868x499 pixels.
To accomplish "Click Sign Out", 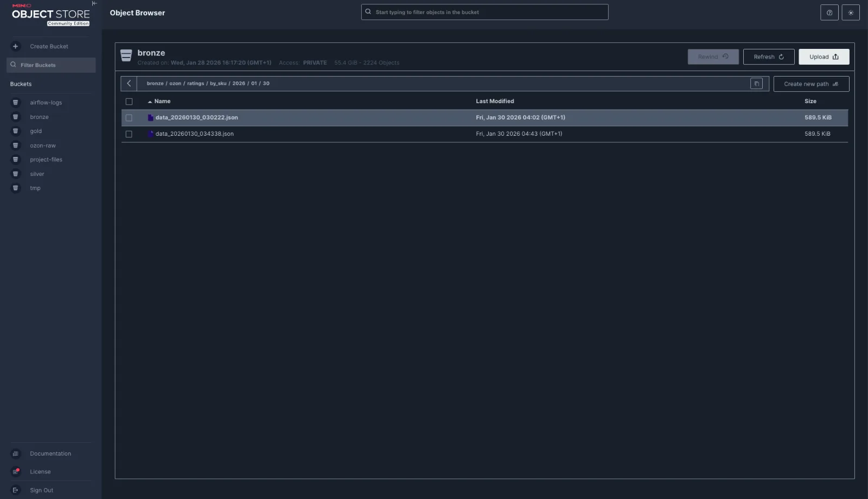I will coord(41,490).
